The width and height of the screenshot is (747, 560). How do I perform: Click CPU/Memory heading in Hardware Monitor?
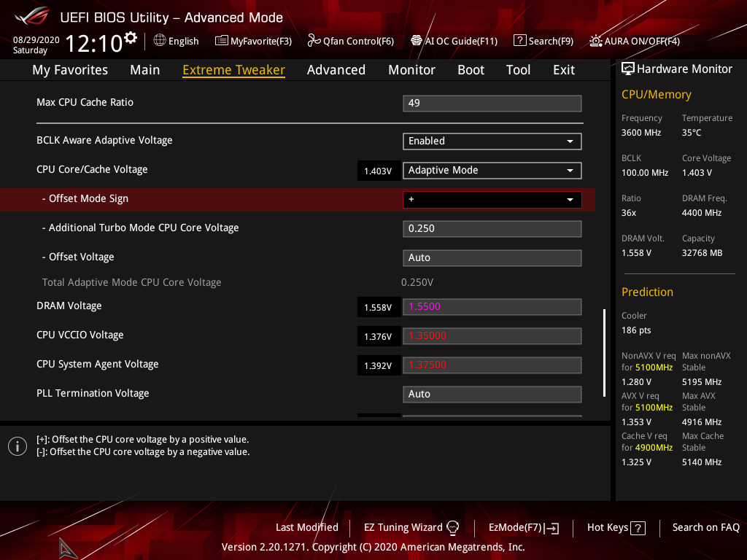(x=656, y=94)
